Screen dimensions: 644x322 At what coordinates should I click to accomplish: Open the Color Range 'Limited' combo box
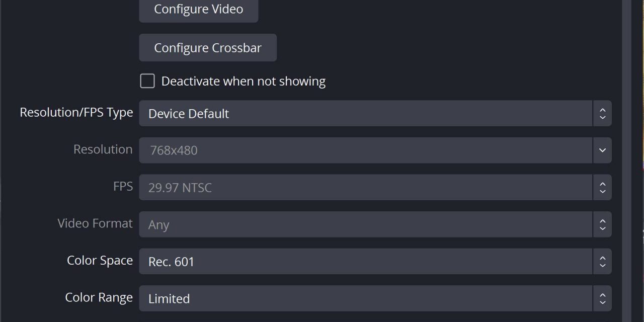coord(365,298)
